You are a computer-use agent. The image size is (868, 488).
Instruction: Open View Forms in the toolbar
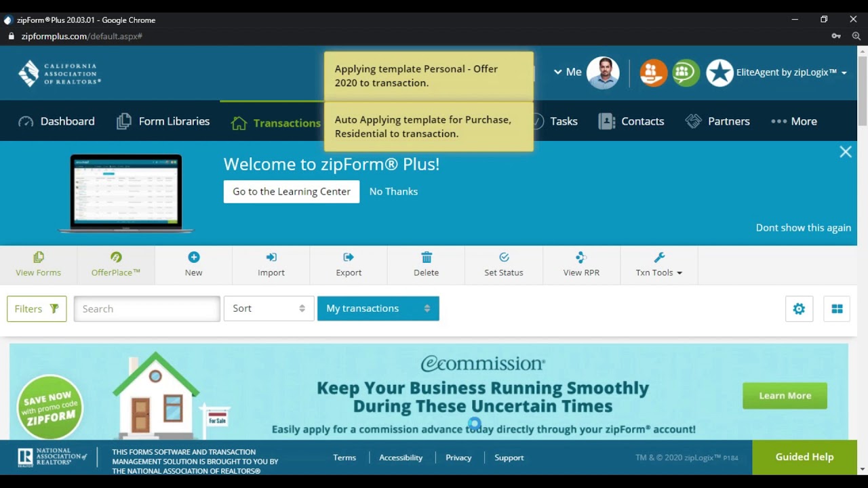coord(39,264)
